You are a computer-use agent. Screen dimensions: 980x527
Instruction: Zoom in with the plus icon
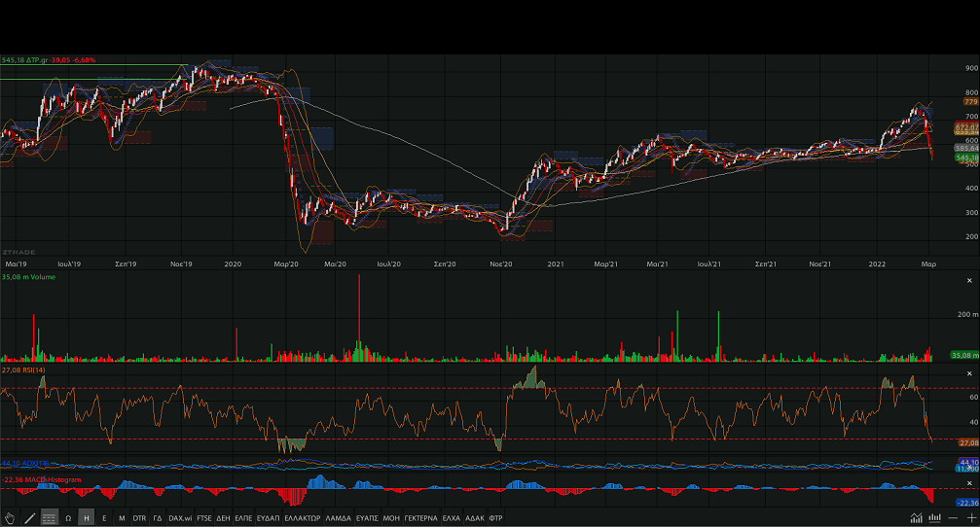pos(969,518)
